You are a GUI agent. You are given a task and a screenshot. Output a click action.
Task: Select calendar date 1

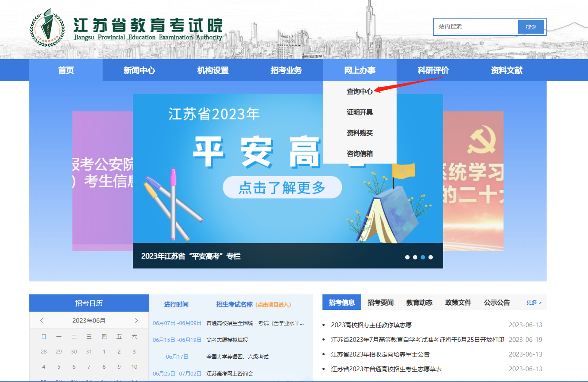104,351
